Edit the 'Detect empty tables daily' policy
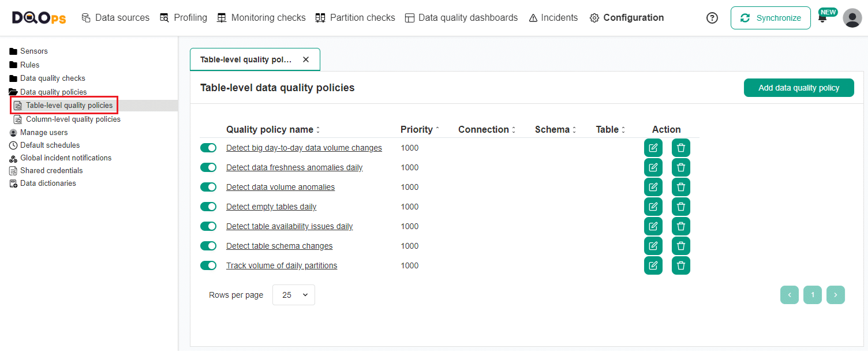 (x=653, y=207)
